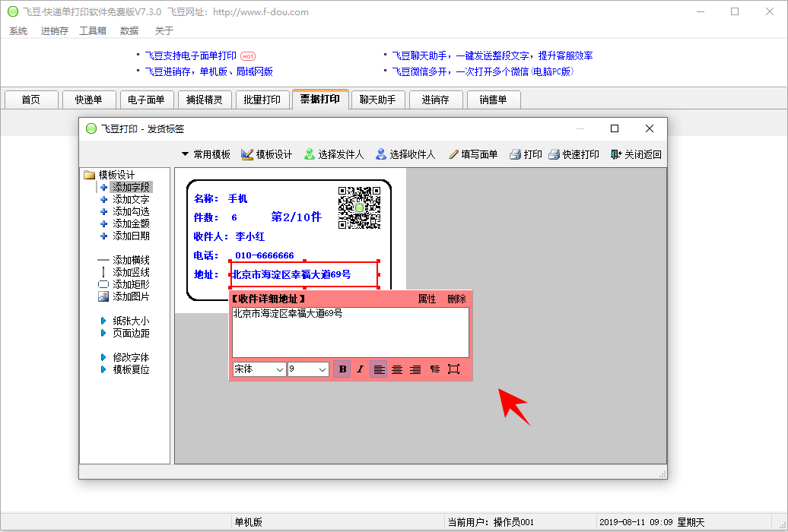Click the 选择发件人 person icon
This screenshot has height=532, width=788.
coord(310,154)
